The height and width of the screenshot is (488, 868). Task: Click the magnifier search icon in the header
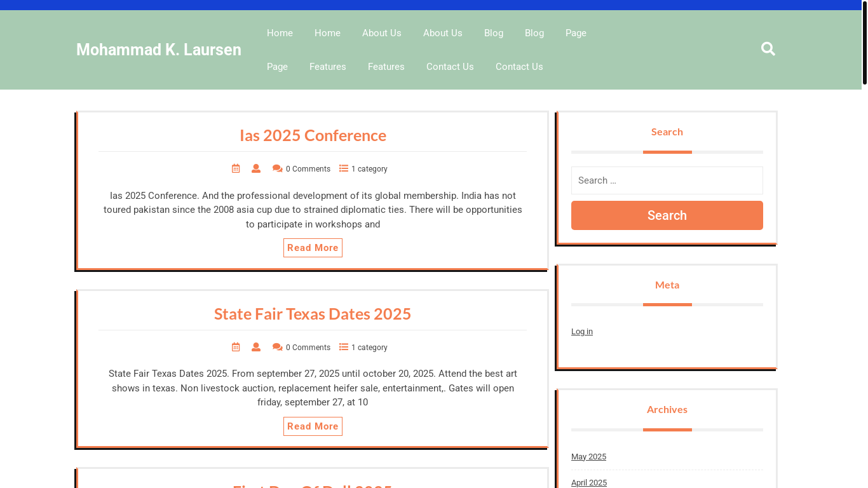(x=768, y=49)
